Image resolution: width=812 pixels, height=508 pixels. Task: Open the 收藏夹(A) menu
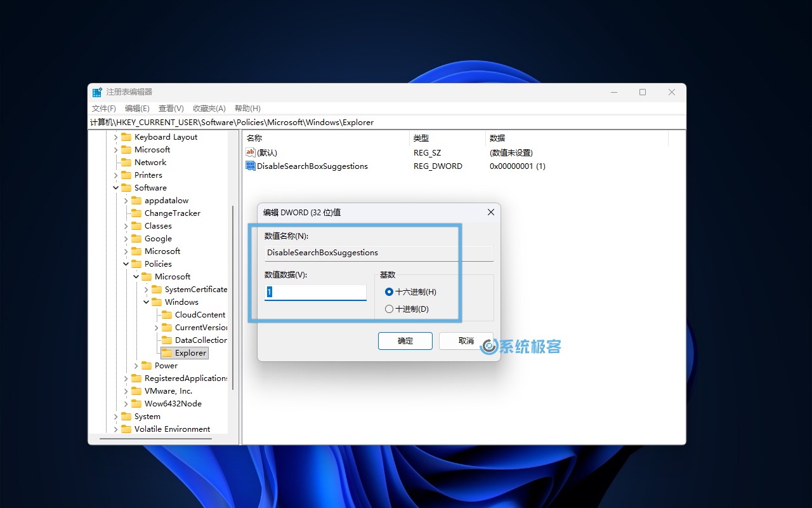[209, 108]
